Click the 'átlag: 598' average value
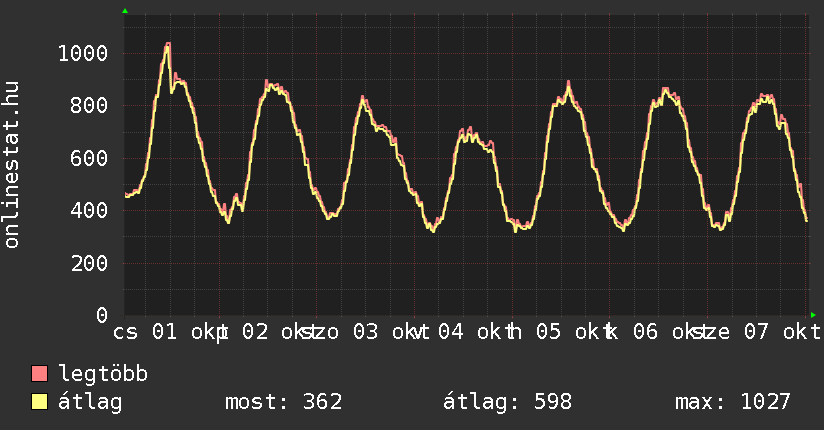This screenshot has width=824, height=430. [507, 402]
